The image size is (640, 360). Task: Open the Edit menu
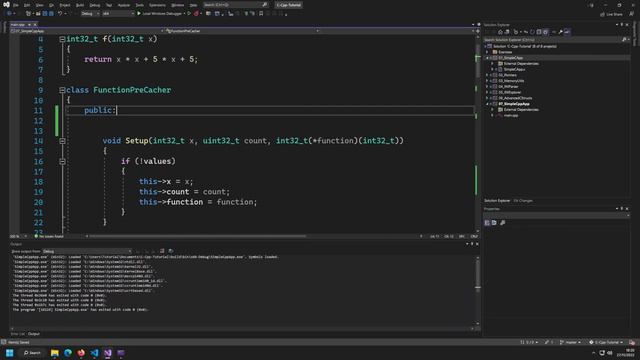pyautogui.click(x=27, y=5)
